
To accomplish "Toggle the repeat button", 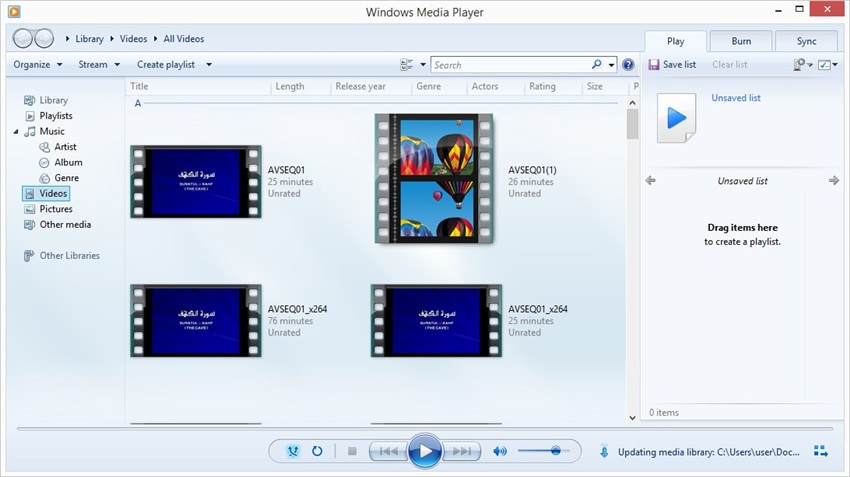I will click(x=317, y=451).
